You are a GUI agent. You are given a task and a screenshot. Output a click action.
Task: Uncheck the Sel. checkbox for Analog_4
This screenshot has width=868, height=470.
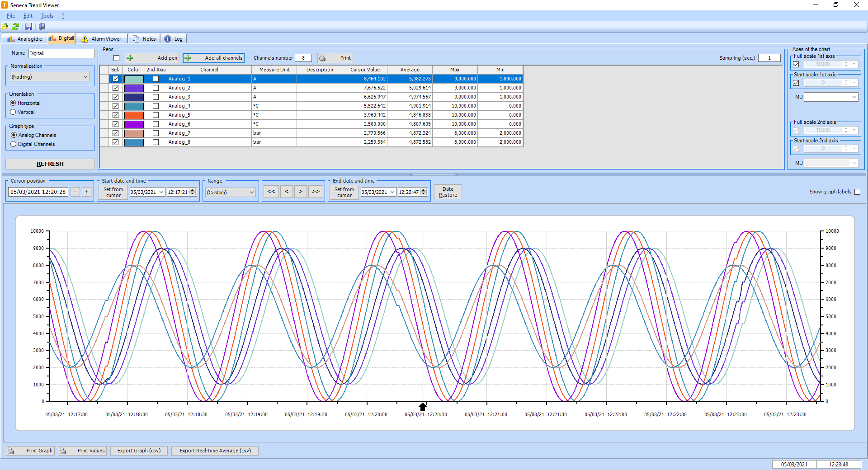tap(116, 106)
